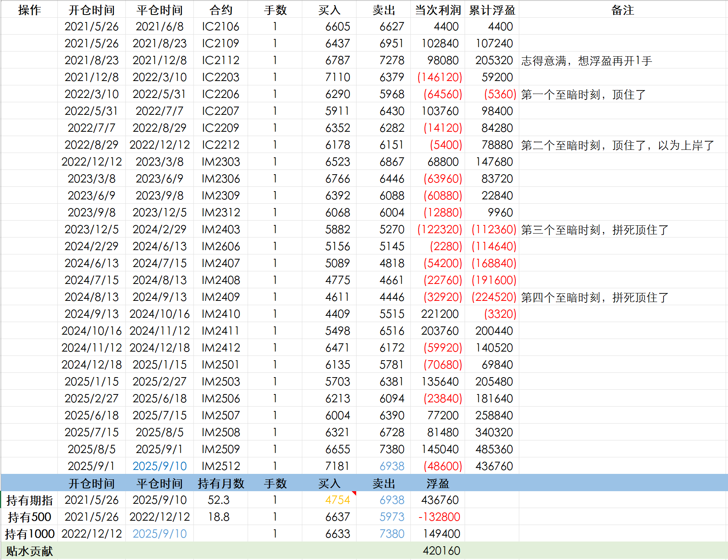Click the 贴水贡献 label cell
The width and height of the screenshot is (728, 560).
click(29, 551)
